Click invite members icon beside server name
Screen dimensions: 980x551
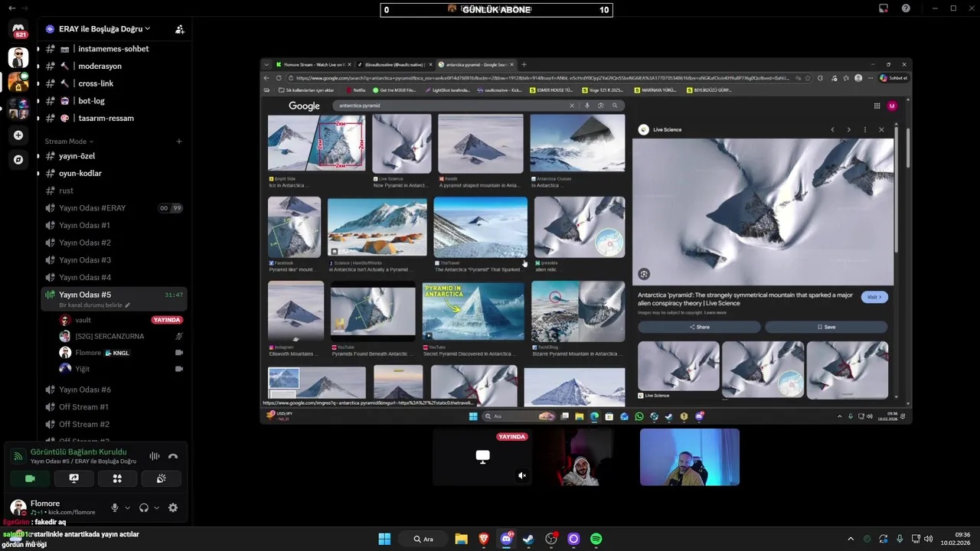click(x=179, y=29)
